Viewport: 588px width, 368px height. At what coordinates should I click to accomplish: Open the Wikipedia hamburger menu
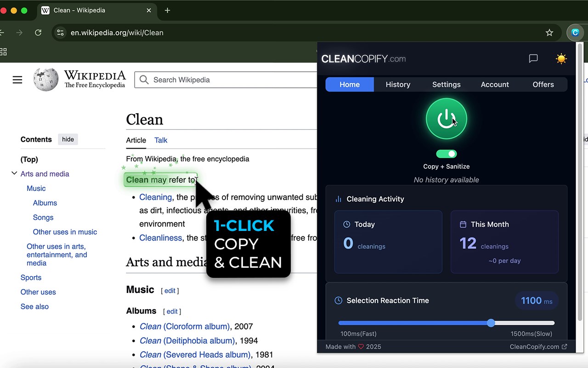pos(17,80)
